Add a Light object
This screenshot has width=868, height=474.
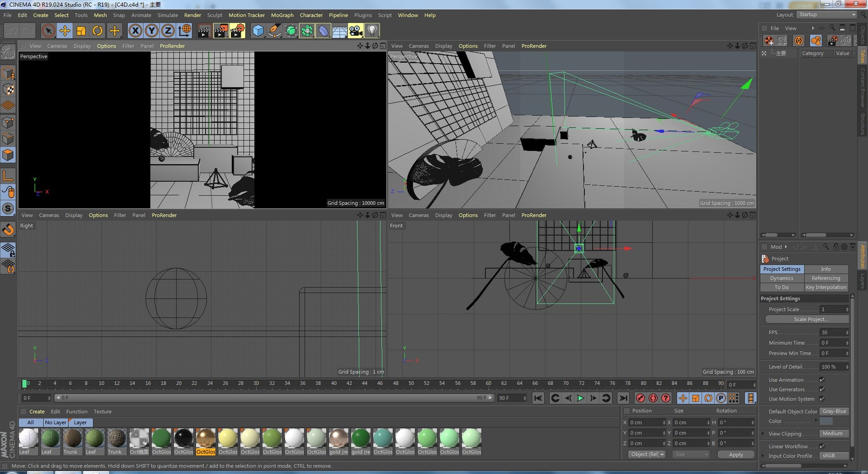click(372, 31)
